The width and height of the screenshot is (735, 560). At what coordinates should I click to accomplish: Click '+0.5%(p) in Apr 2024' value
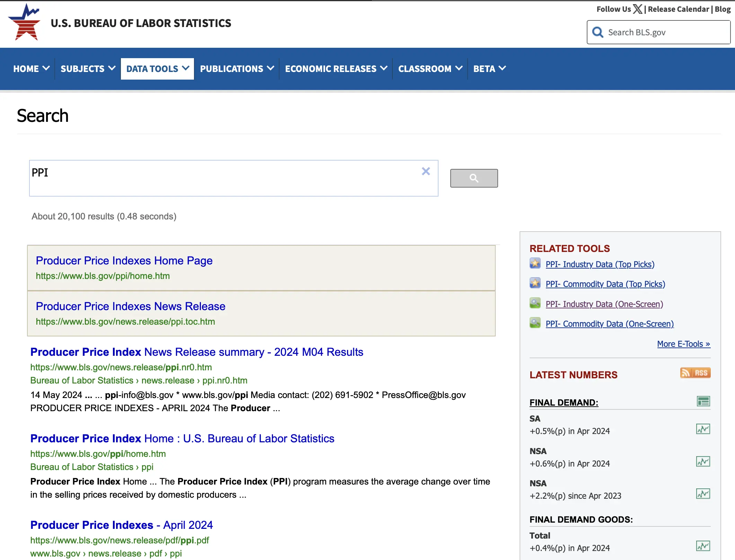click(x=570, y=431)
